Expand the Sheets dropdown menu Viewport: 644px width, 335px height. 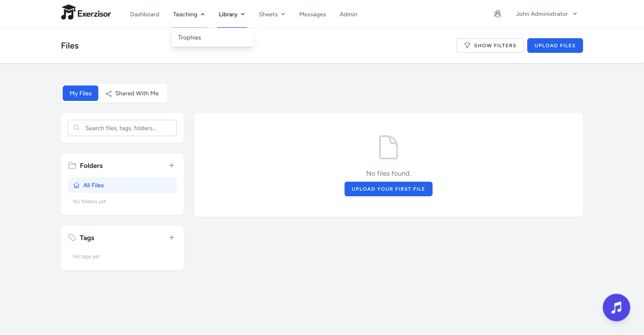(272, 14)
